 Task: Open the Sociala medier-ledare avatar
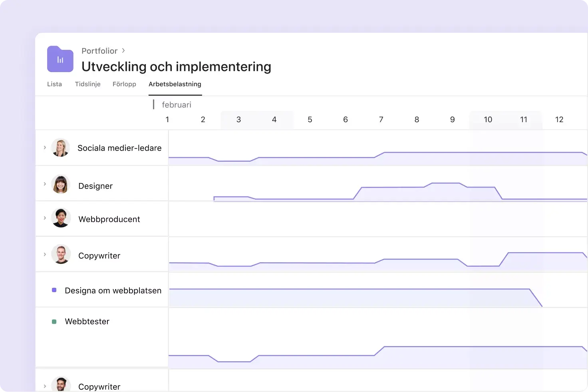pos(61,148)
